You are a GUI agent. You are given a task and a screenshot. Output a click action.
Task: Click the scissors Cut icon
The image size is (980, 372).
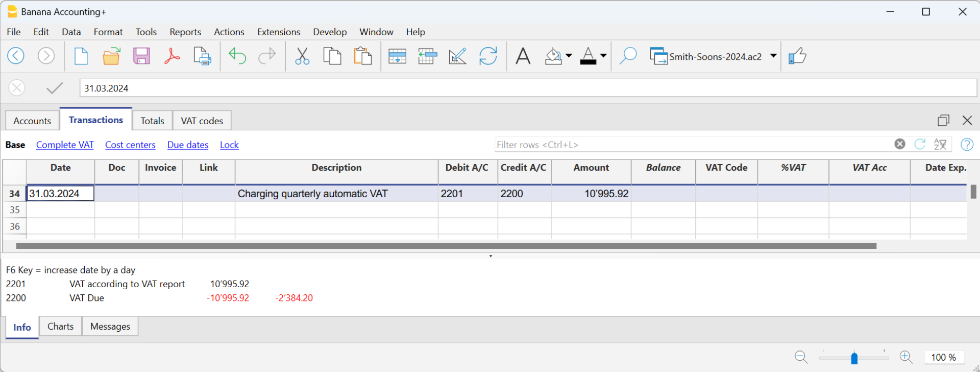[x=302, y=56]
